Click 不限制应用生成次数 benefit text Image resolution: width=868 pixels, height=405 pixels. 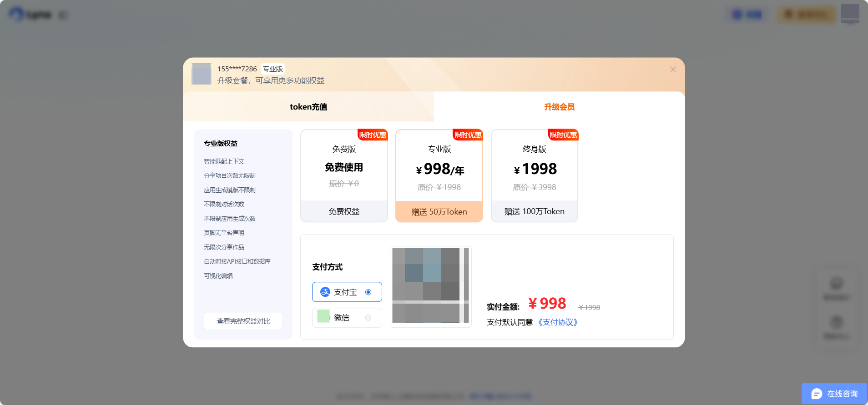click(x=230, y=219)
